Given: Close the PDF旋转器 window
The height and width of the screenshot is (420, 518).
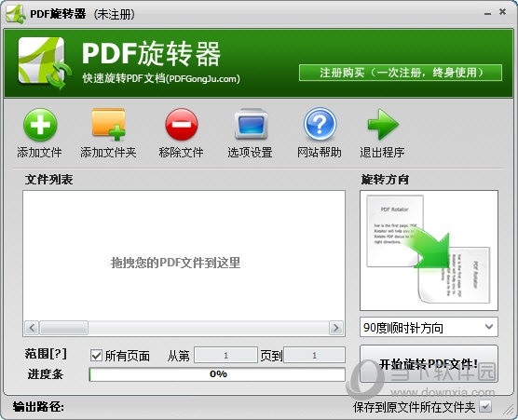Looking at the screenshot, I should tap(502, 12).
